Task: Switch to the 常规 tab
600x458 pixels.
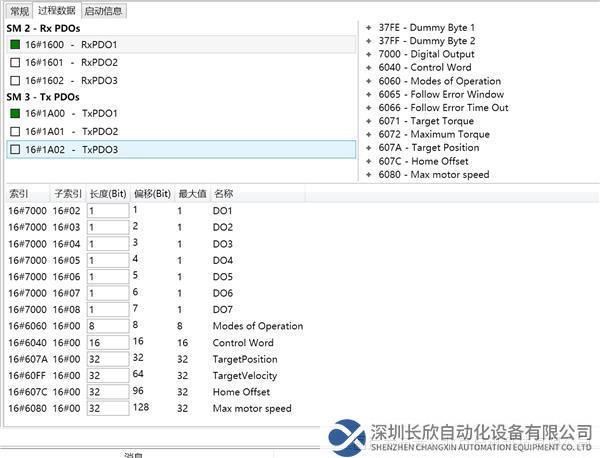Action: 19,11
